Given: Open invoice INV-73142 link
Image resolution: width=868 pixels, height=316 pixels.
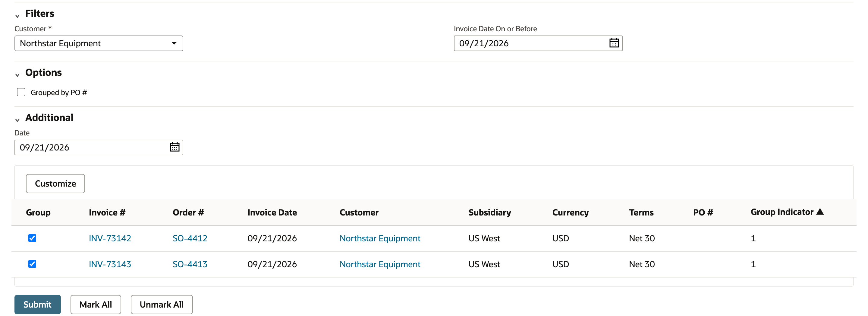Looking at the screenshot, I should click(x=110, y=238).
